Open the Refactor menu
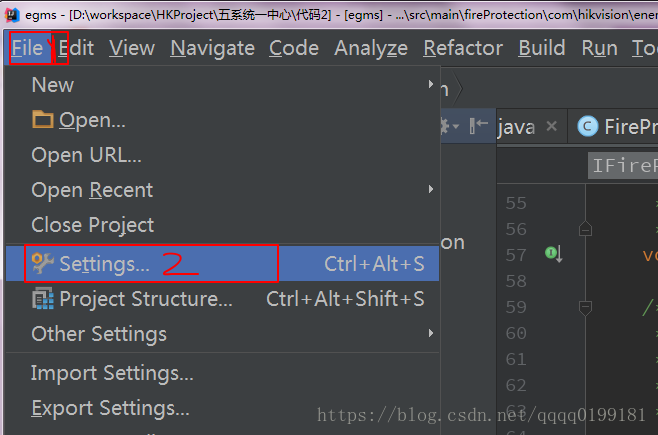 point(463,48)
